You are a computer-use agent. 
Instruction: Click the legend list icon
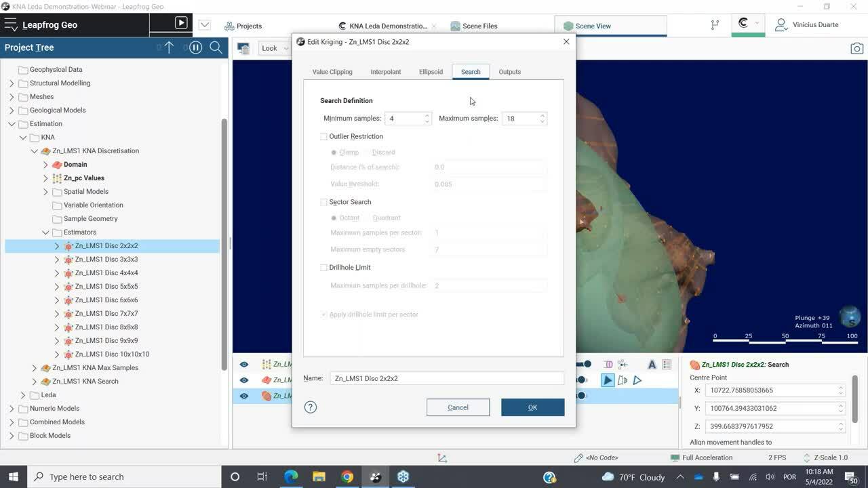[x=667, y=365]
